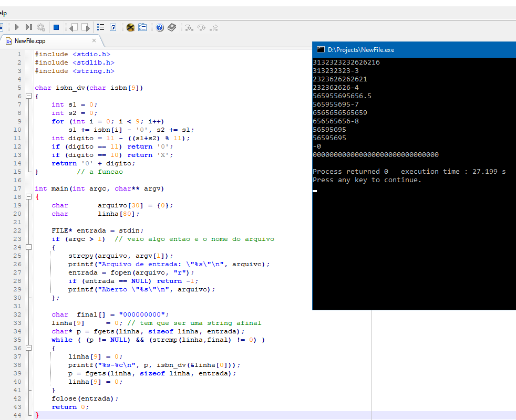
Task: Click the previous file (left arrow page) icon
Action: click(x=74, y=27)
